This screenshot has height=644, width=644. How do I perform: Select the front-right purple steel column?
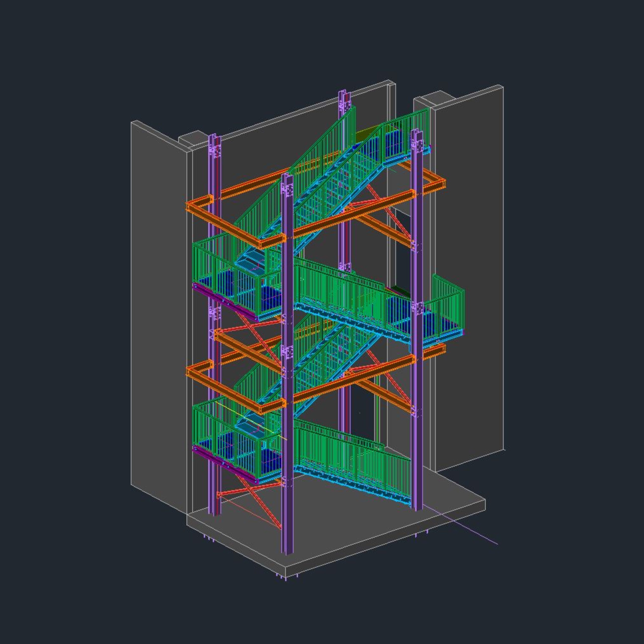pos(417,320)
